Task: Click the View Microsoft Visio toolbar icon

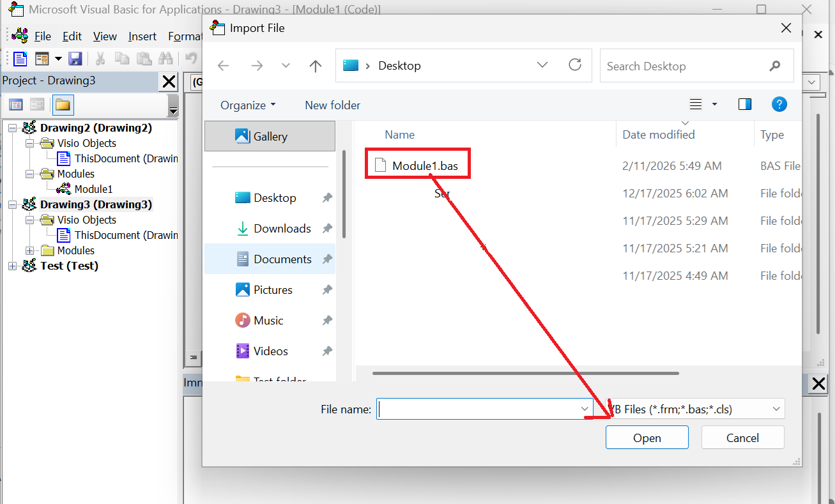Action: point(20,59)
